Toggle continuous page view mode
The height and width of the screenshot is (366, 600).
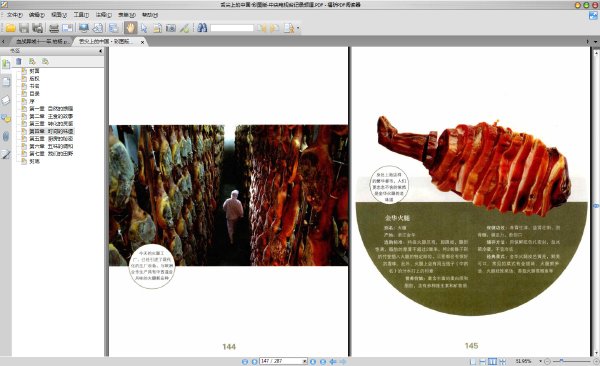pyautogui.click(x=483, y=361)
